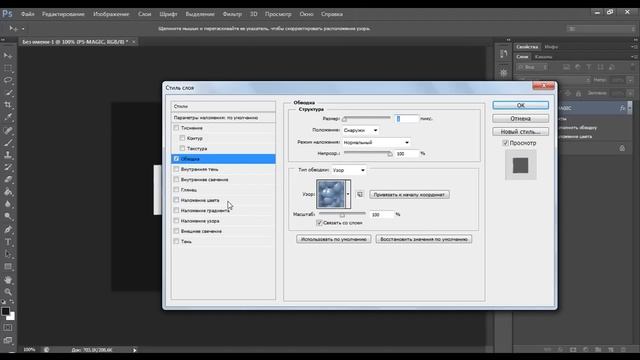This screenshot has width=640, height=360.
Task: Select the Blur tool
Action: click(8, 204)
